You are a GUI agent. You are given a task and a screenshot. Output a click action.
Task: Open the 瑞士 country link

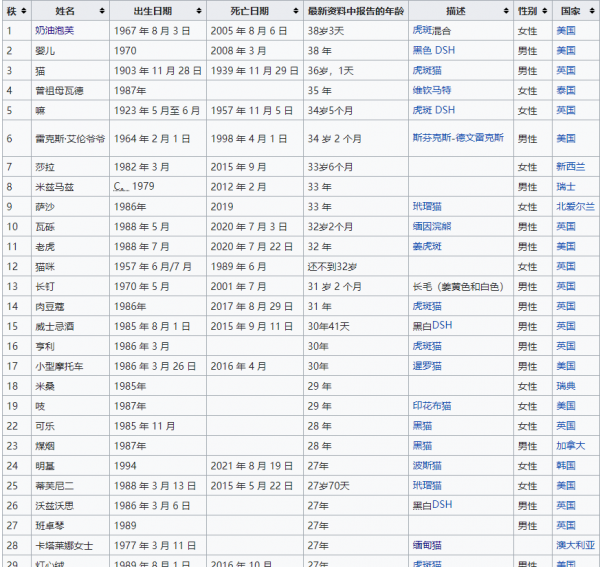tap(566, 187)
